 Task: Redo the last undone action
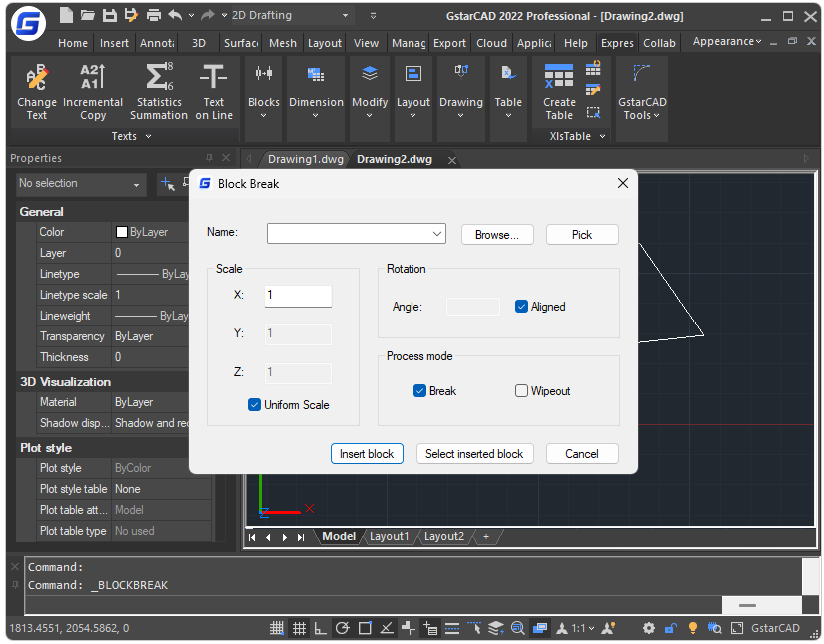tap(208, 15)
